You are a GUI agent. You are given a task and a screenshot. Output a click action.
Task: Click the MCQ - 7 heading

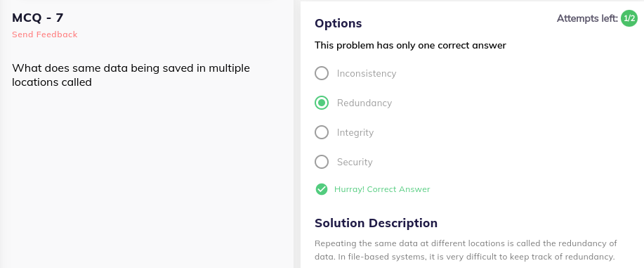[38, 18]
